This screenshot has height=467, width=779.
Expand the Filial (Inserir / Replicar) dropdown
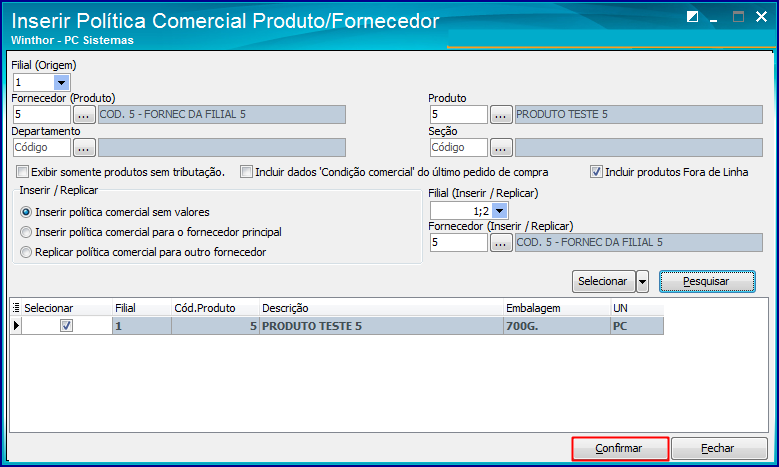pyautogui.click(x=500, y=211)
